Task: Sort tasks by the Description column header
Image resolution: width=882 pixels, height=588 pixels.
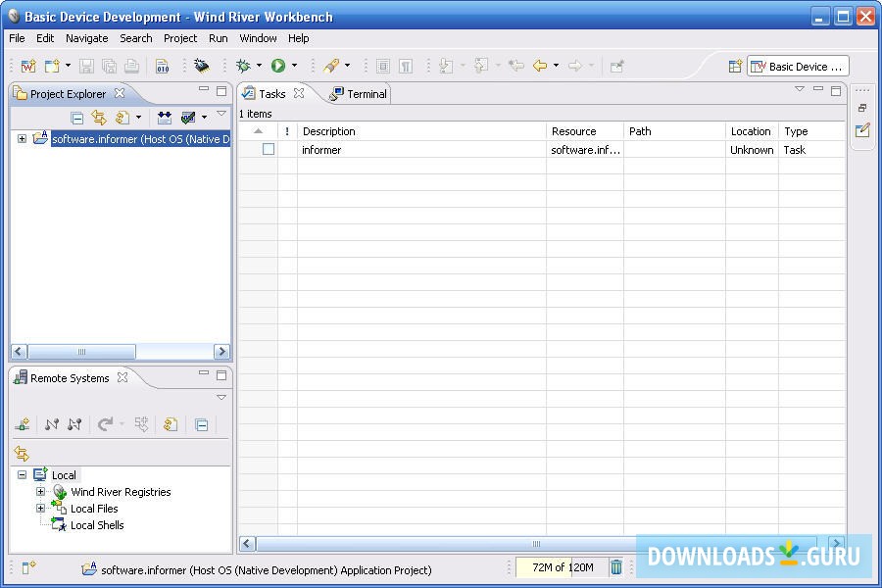Action: [x=421, y=131]
